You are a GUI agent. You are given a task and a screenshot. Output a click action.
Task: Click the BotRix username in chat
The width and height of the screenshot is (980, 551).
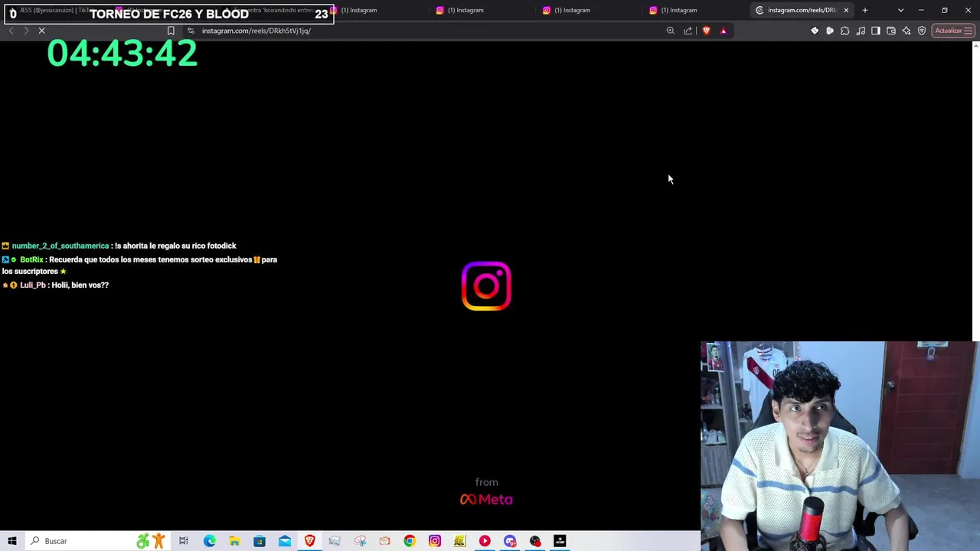pos(31,259)
